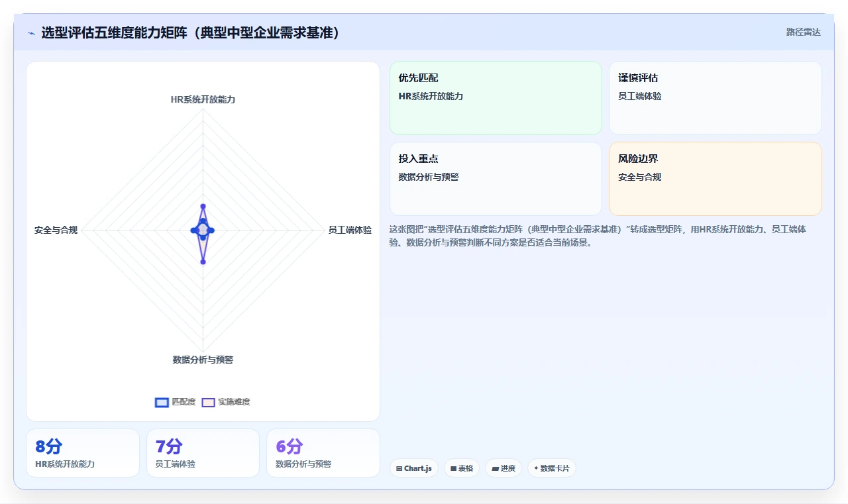The height and width of the screenshot is (504, 848).
Task: Click the description paragraph beginning 这张图把
Action: [598, 236]
